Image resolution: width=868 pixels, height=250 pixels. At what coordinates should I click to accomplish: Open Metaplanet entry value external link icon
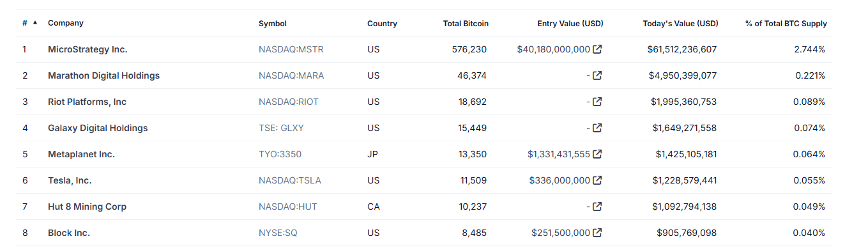pyautogui.click(x=597, y=154)
